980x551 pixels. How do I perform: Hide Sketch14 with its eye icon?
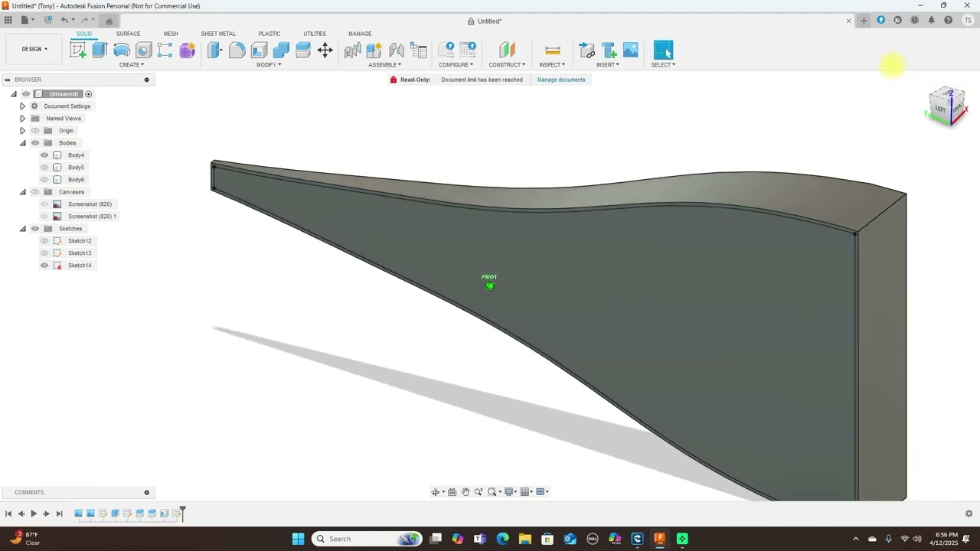coord(44,266)
